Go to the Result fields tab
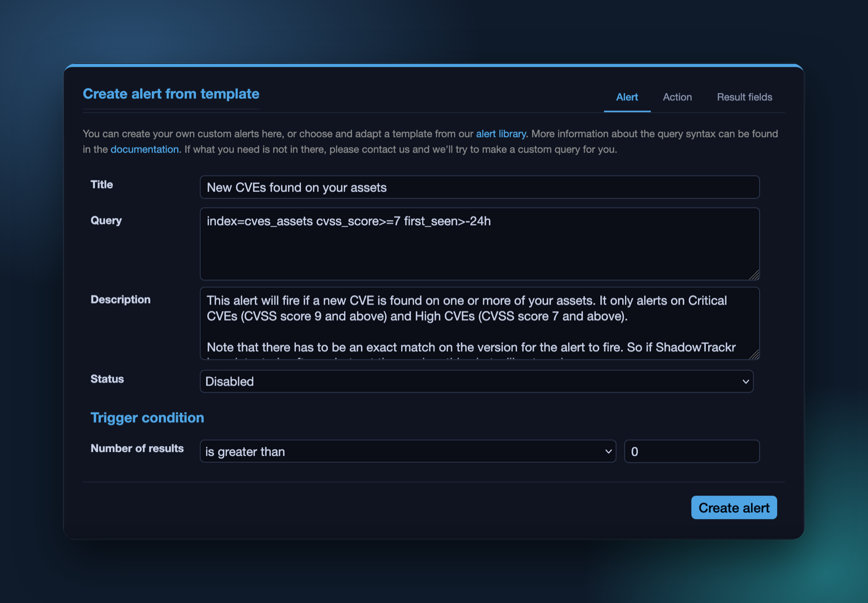 [x=744, y=97]
